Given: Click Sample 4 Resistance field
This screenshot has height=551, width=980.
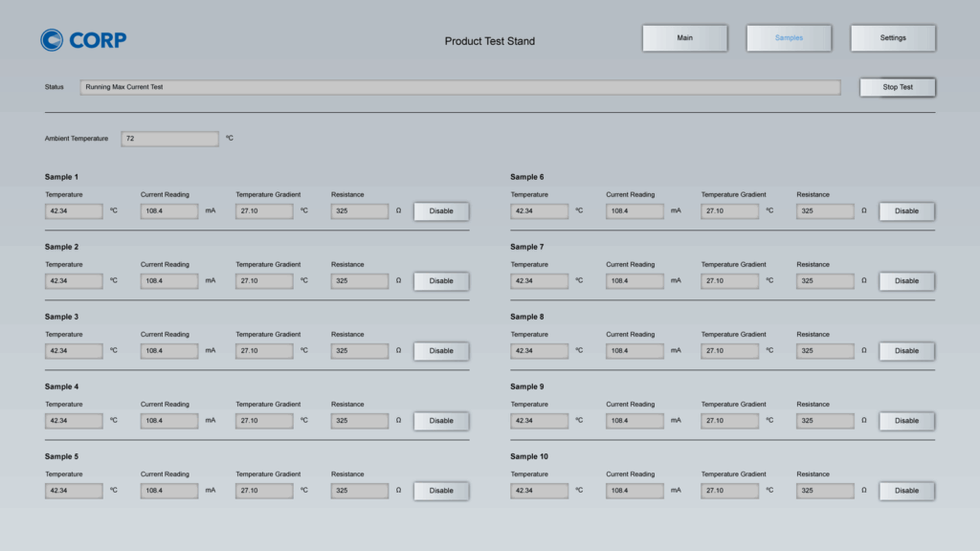Looking at the screenshot, I should tap(360, 421).
